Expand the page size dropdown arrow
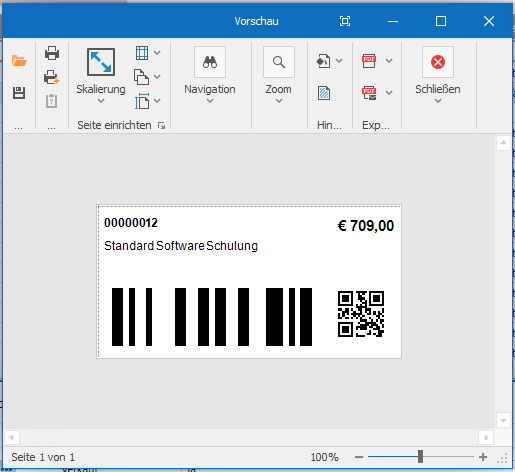This screenshot has height=472, width=515. 157,101
